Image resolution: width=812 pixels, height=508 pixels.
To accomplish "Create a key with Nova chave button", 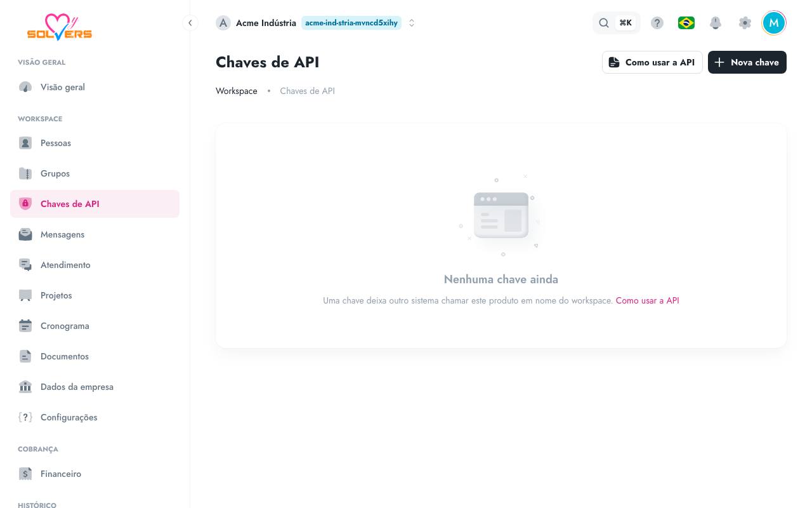I will point(747,62).
